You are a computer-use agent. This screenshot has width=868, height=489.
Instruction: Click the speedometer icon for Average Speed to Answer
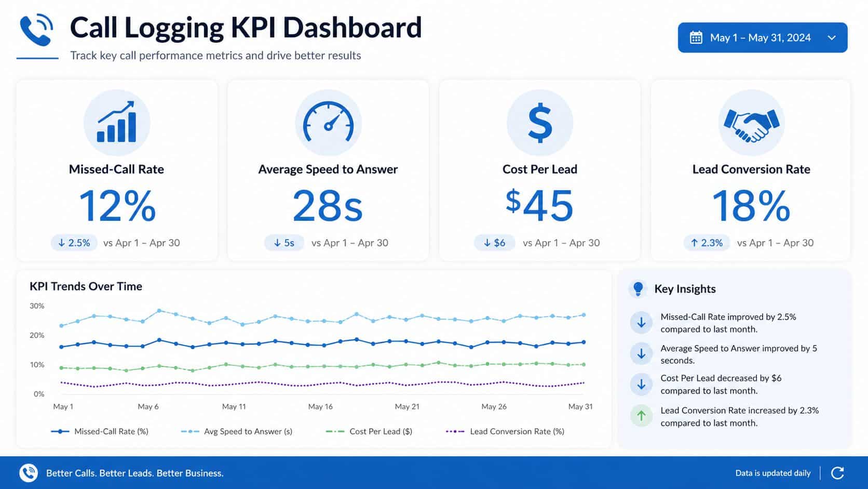[328, 123]
